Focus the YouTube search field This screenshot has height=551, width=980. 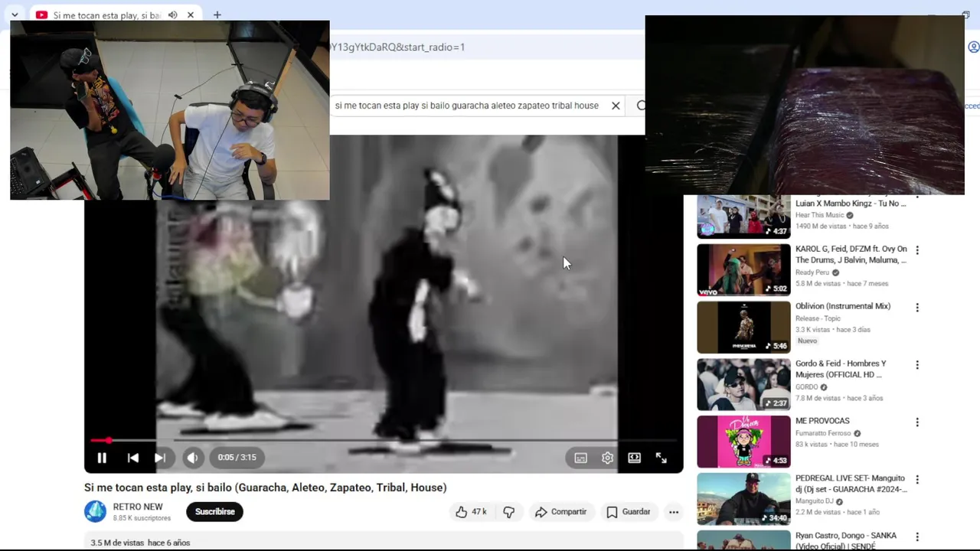(x=467, y=106)
